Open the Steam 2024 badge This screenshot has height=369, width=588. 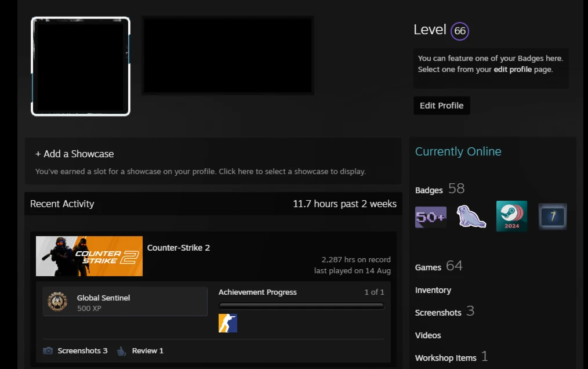(511, 216)
